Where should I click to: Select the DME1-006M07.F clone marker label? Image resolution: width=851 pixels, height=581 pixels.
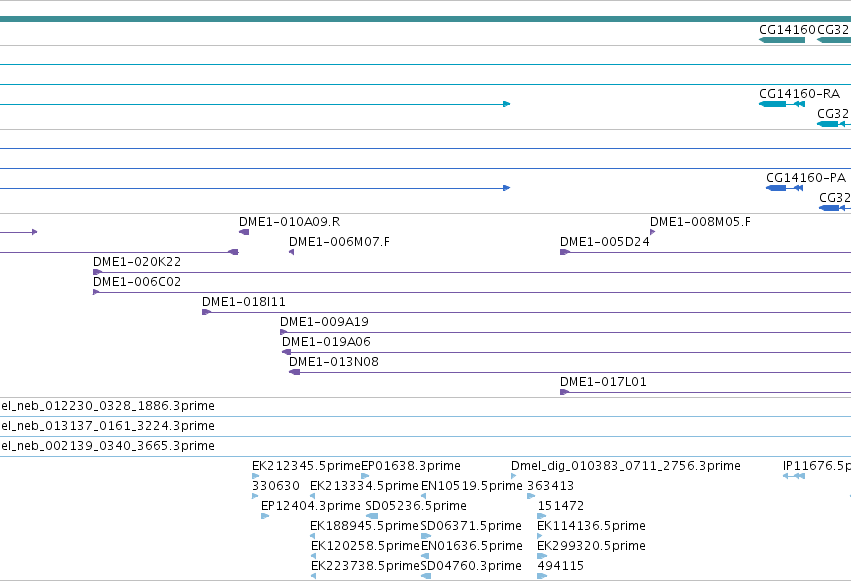[x=339, y=241]
